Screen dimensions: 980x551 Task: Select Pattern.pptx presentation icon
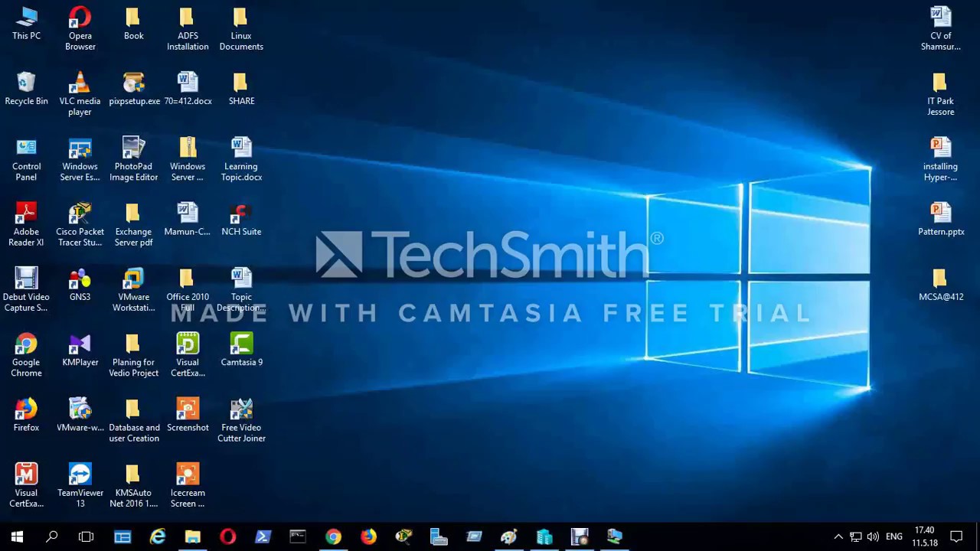click(x=941, y=220)
